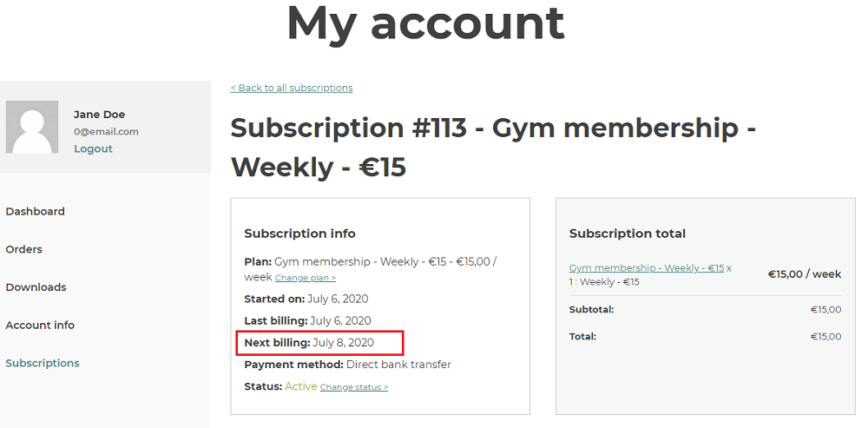Click the Change status link
The width and height of the screenshot is (868, 428).
[x=354, y=387]
